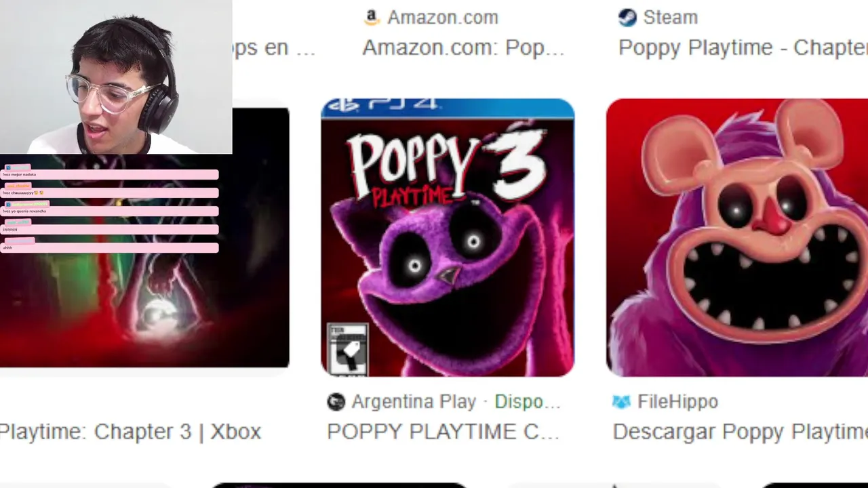This screenshot has width=868, height=488.
Task: Click the Steam logo icon
Action: point(627,17)
